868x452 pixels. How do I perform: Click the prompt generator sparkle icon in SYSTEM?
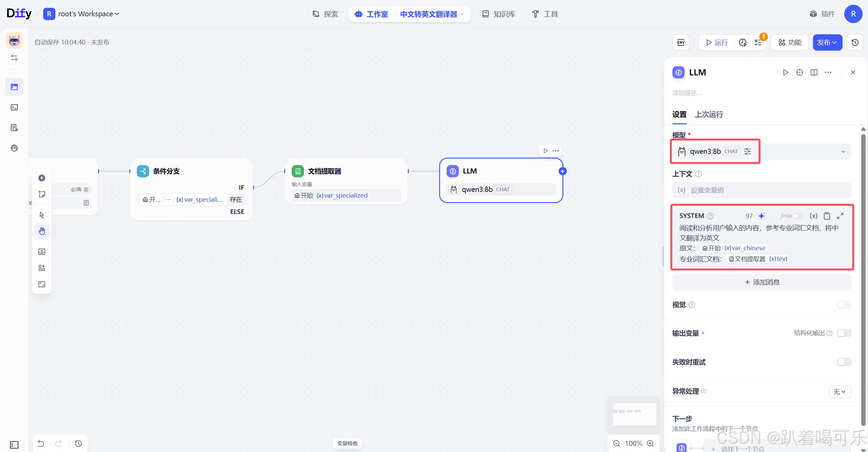[x=762, y=216]
